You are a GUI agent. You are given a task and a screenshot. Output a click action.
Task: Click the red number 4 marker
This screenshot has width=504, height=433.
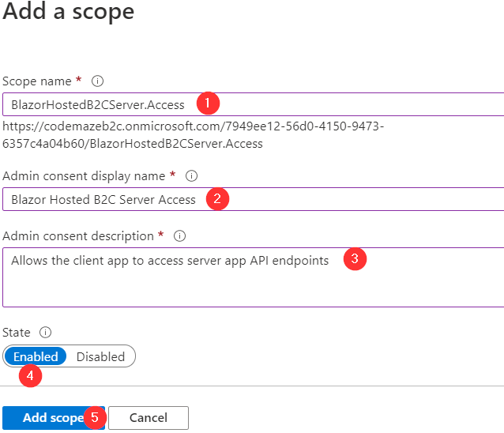pyautogui.click(x=30, y=375)
